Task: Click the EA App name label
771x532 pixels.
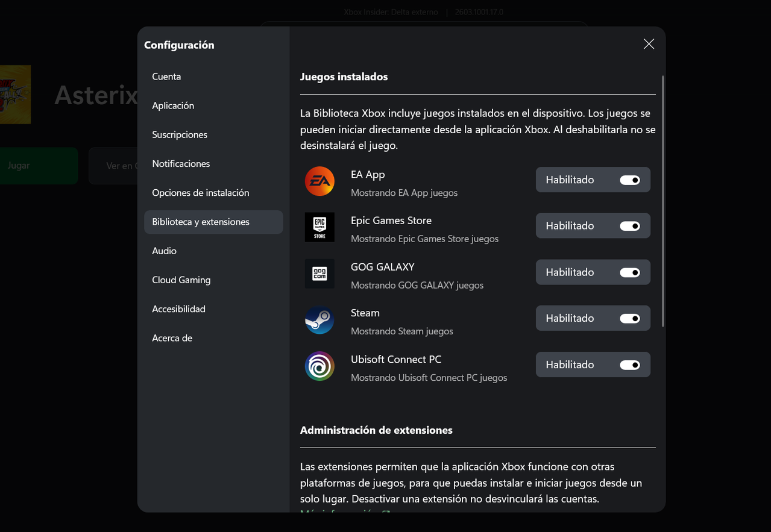Action: click(368, 174)
